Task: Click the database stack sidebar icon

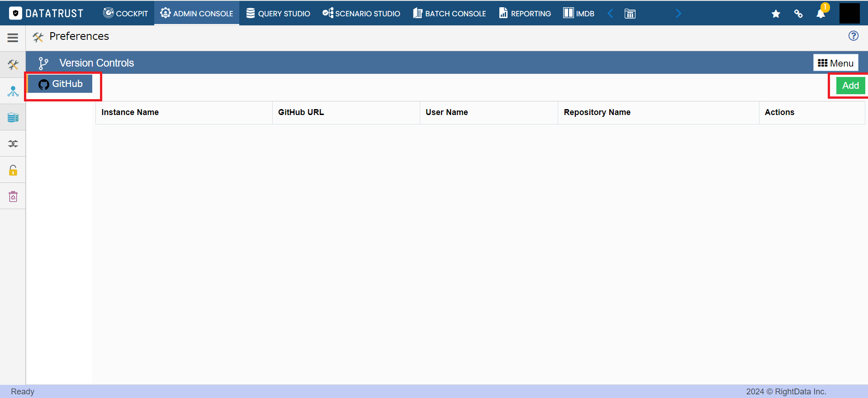Action: click(x=13, y=118)
